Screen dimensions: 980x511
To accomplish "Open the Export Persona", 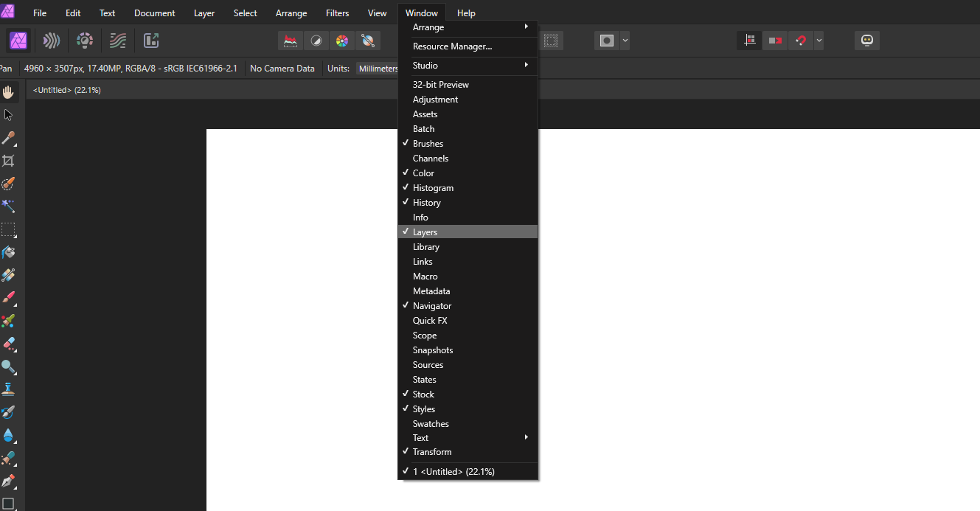I will click(151, 41).
